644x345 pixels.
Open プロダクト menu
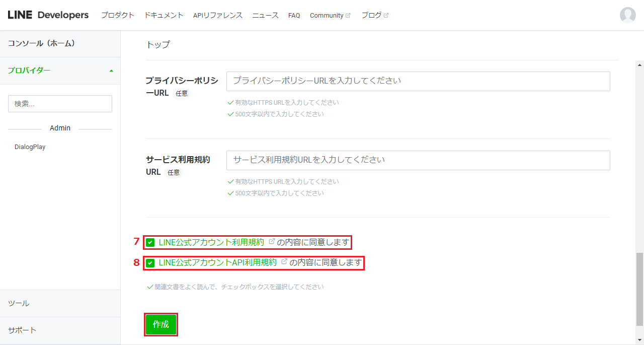(118, 15)
